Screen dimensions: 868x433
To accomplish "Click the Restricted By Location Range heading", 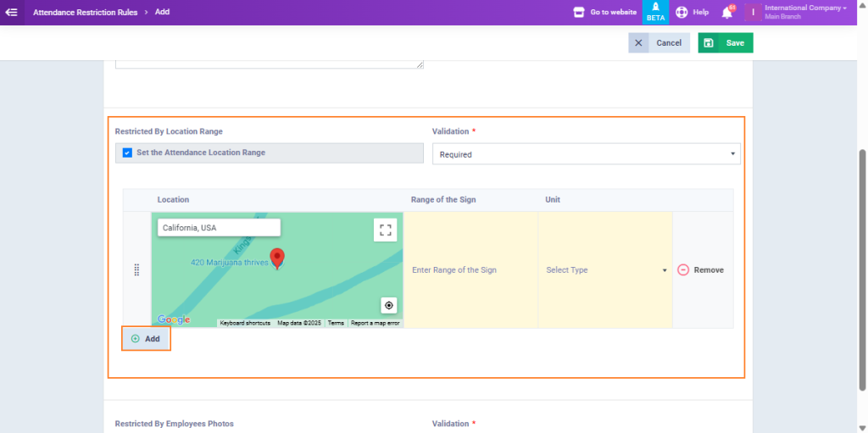I will click(x=169, y=131).
